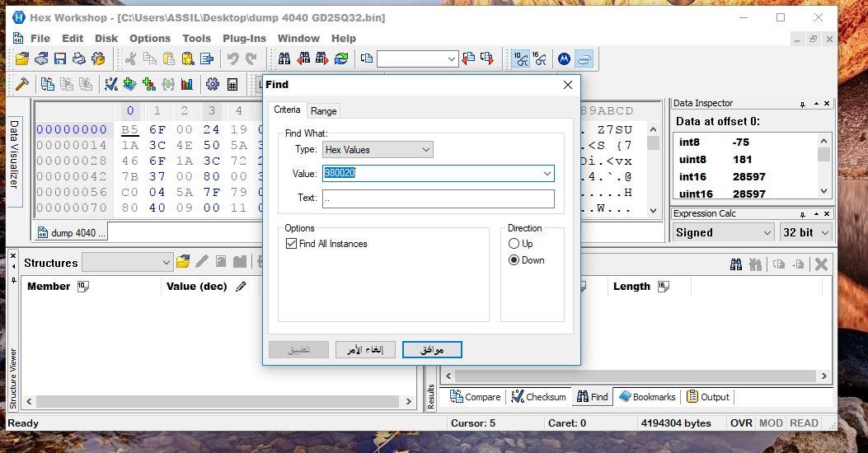Close the Find dialog with its X
Screen dimensions: 868x453
tap(567, 85)
